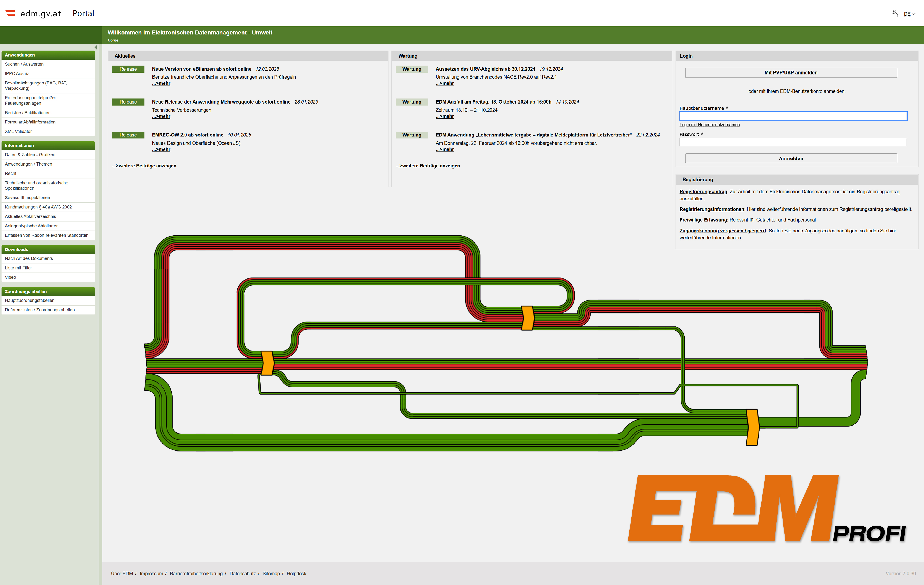Click Über EDM footer link
This screenshot has height=585, width=924.
(122, 574)
